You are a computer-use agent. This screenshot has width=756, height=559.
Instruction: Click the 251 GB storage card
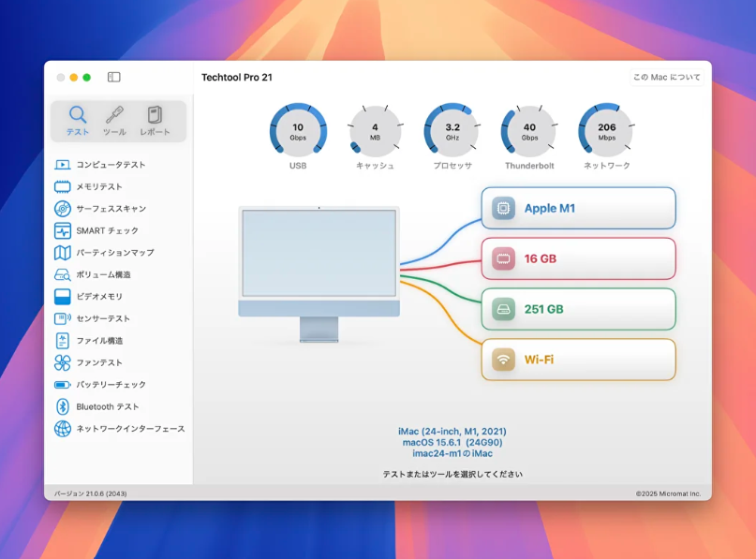(x=579, y=309)
